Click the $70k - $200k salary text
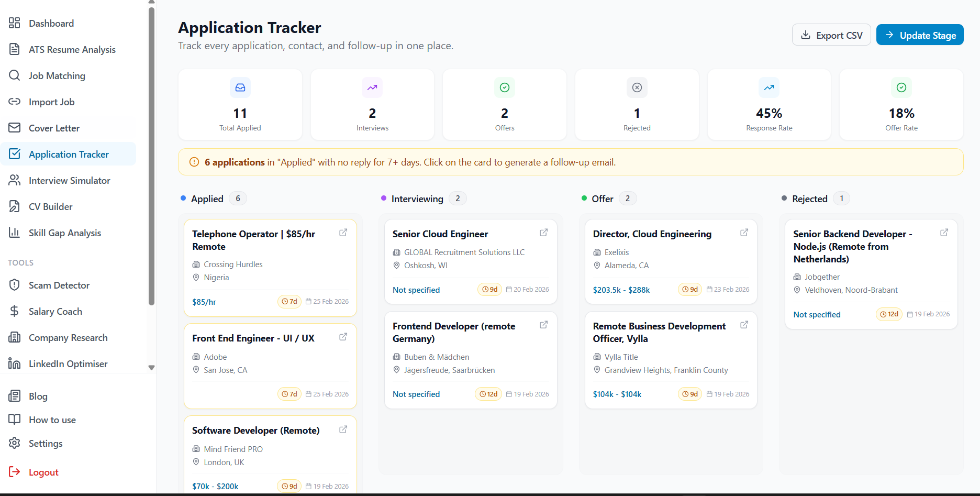Viewport: 980px width, 496px height. pos(215,487)
